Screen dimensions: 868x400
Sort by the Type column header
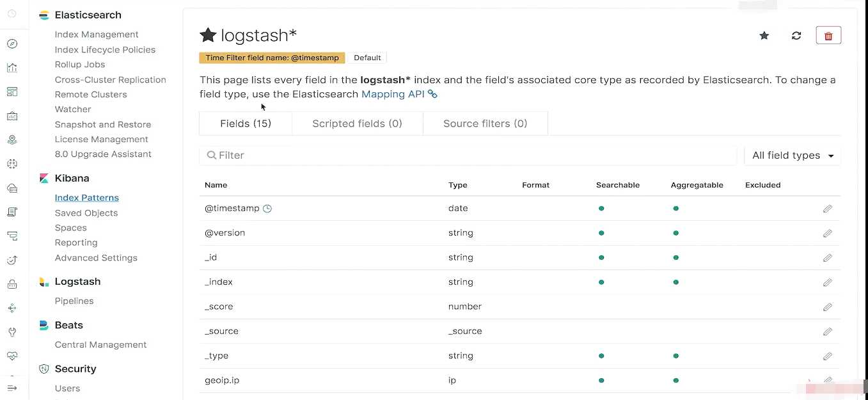click(458, 185)
